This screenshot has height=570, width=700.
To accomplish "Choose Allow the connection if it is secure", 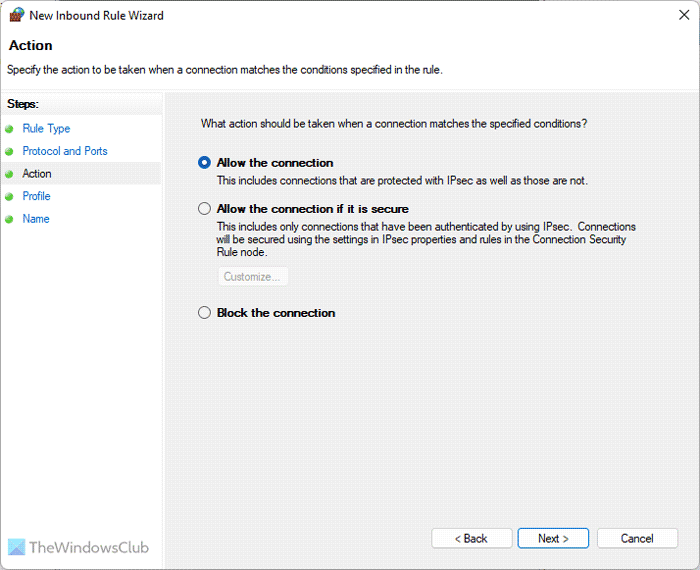I will pos(205,209).
